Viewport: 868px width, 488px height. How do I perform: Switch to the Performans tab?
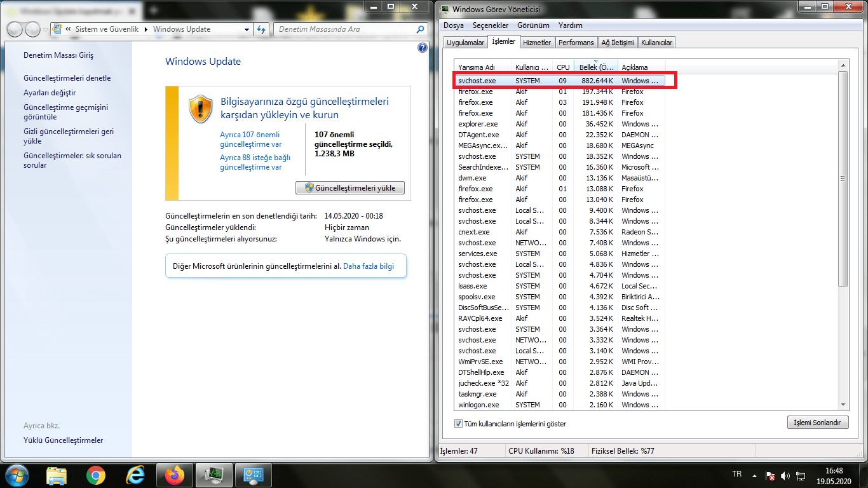pyautogui.click(x=576, y=43)
